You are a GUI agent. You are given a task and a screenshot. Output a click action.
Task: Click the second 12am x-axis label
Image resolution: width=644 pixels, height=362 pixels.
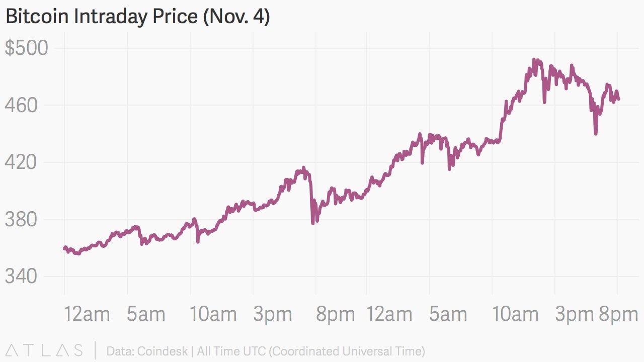389,314
